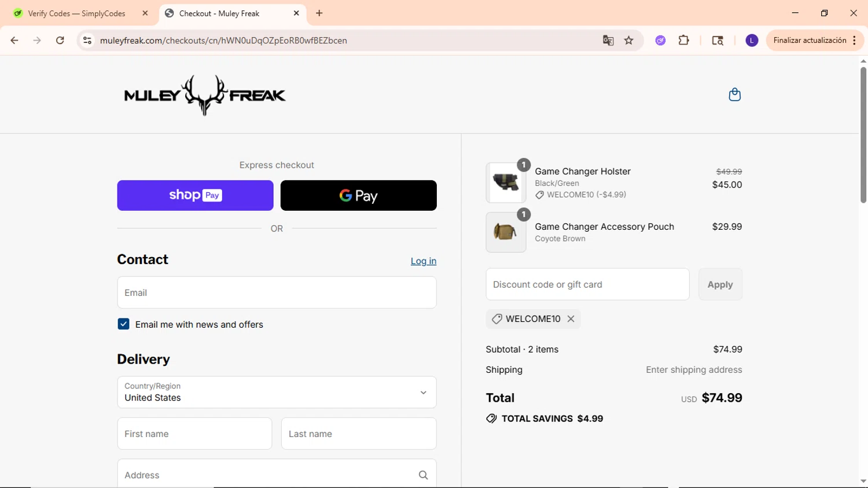Click the Game Changer Accessory Pouch thumbnail
This screenshot has width=868, height=488.
(506, 232)
